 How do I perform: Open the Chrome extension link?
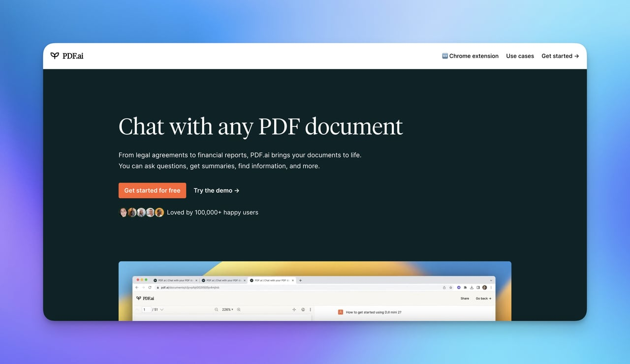tap(470, 56)
